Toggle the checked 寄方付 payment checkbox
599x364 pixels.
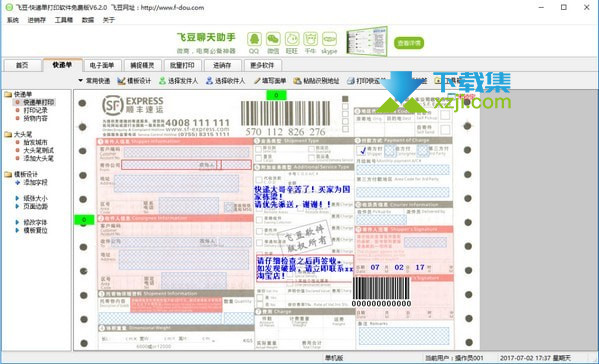point(361,151)
